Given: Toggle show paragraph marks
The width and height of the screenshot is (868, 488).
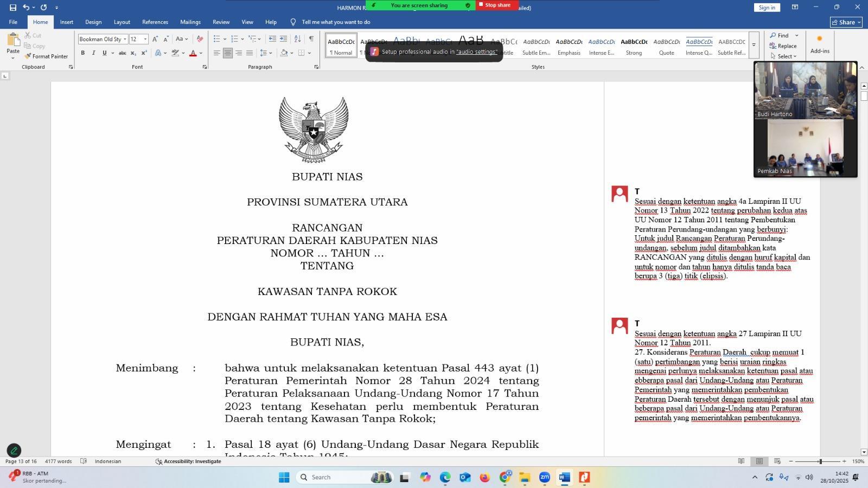Looking at the screenshot, I should coord(311,39).
